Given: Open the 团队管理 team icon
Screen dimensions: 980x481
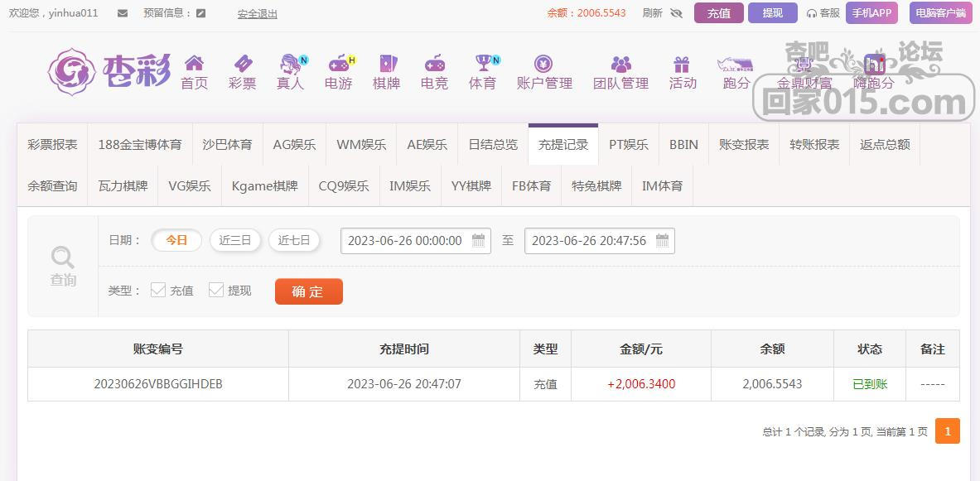Looking at the screenshot, I should [x=620, y=63].
